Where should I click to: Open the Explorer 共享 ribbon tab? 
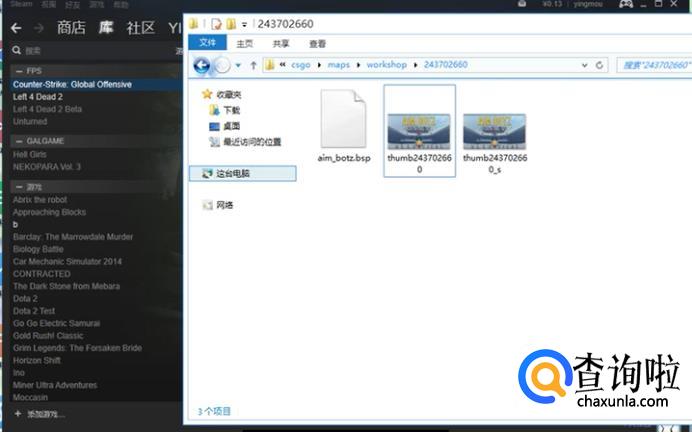point(281,44)
